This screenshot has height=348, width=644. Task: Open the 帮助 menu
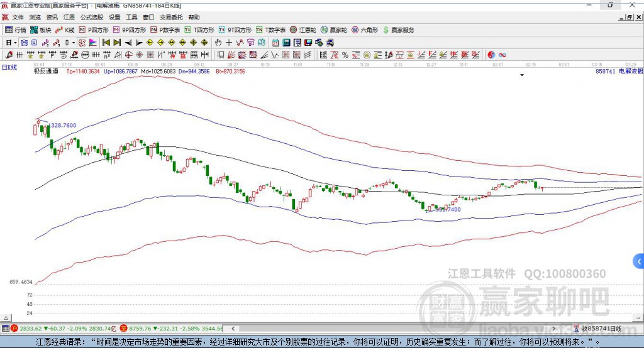(194, 17)
